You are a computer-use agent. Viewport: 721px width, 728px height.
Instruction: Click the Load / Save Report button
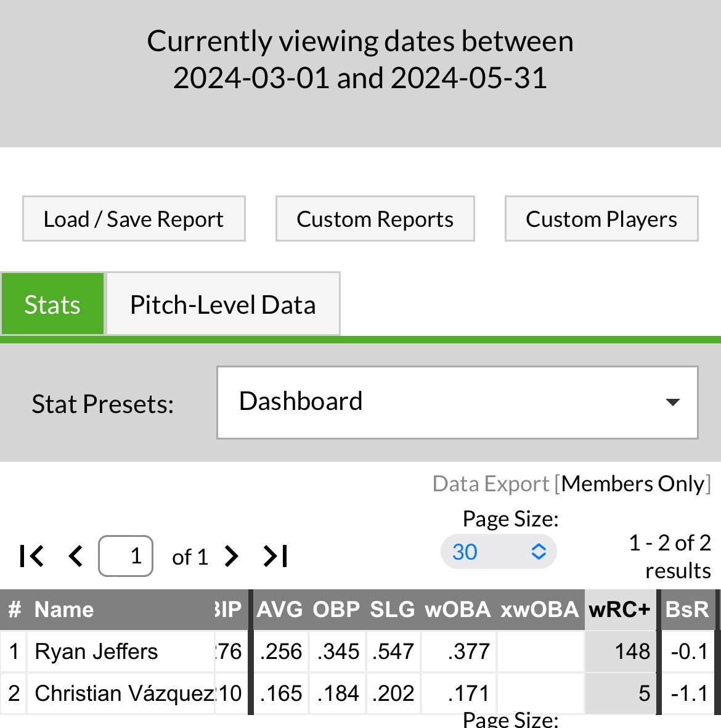[134, 219]
